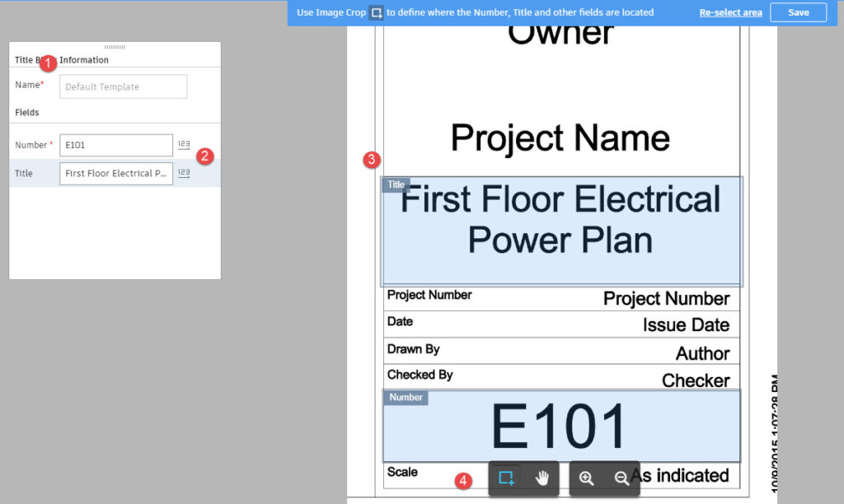The width and height of the screenshot is (844, 504).
Task: Click the red marker numbered 2
Action: click(x=205, y=155)
